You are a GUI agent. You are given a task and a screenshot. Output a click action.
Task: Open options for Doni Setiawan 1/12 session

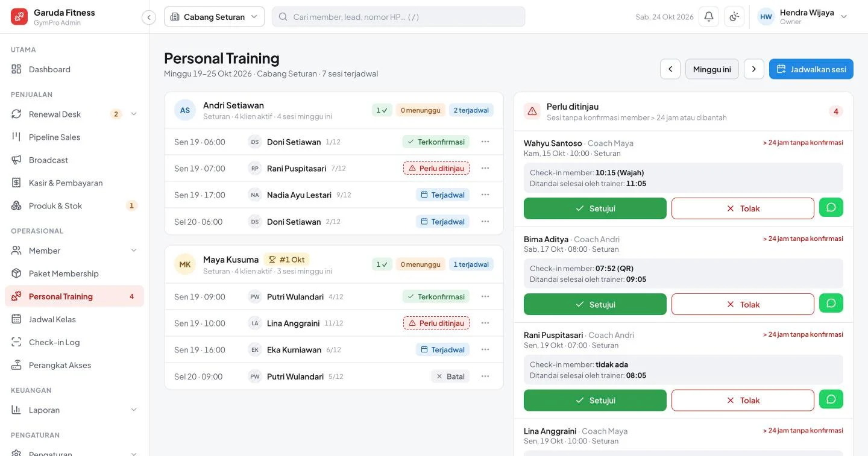pos(485,142)
